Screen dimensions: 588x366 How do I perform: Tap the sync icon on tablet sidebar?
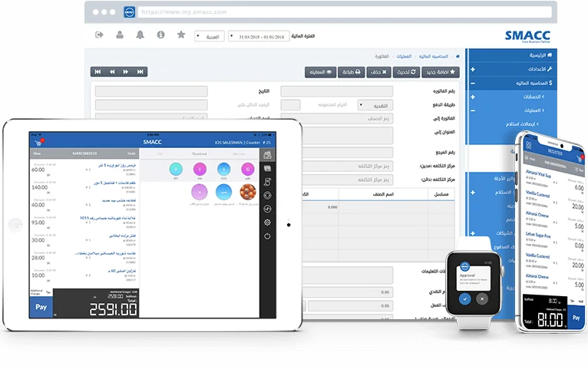pos(267,209)
